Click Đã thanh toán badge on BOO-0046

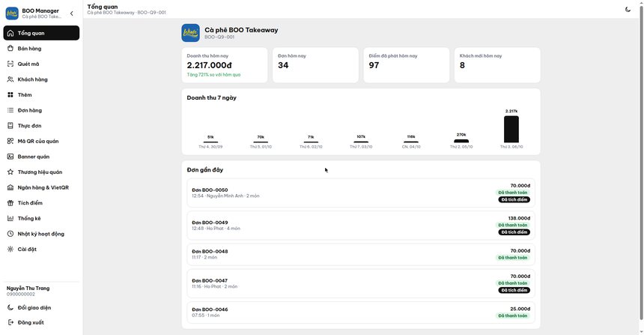coord(512,316)
